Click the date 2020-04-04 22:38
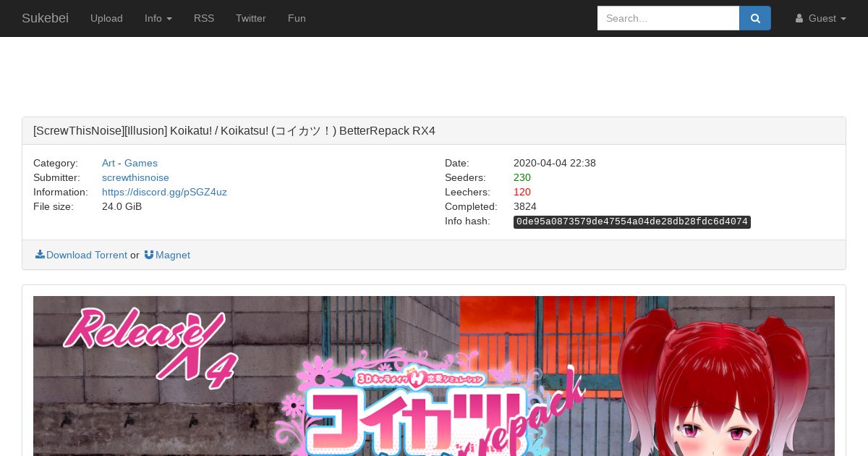The height and width of the screenshot is (456, 868). click(x=555, y=163)
